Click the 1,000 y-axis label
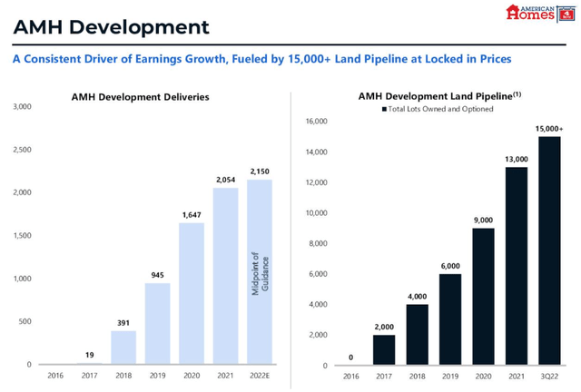Screen dimensions: 581x392 (22, 279)
